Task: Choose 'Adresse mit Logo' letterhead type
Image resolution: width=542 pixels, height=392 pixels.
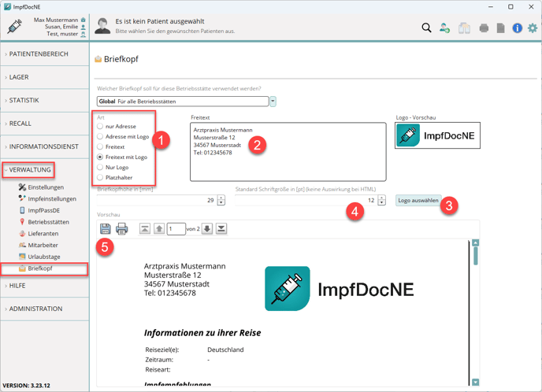Action: click(100, 136)
